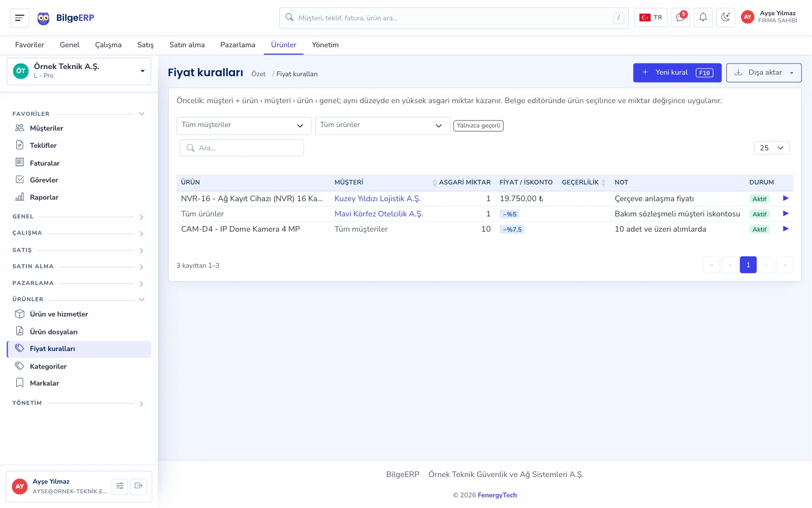Switch to the Favoriler top tab
The width and height of the screenshot is (812, 508).
[29, 45]
